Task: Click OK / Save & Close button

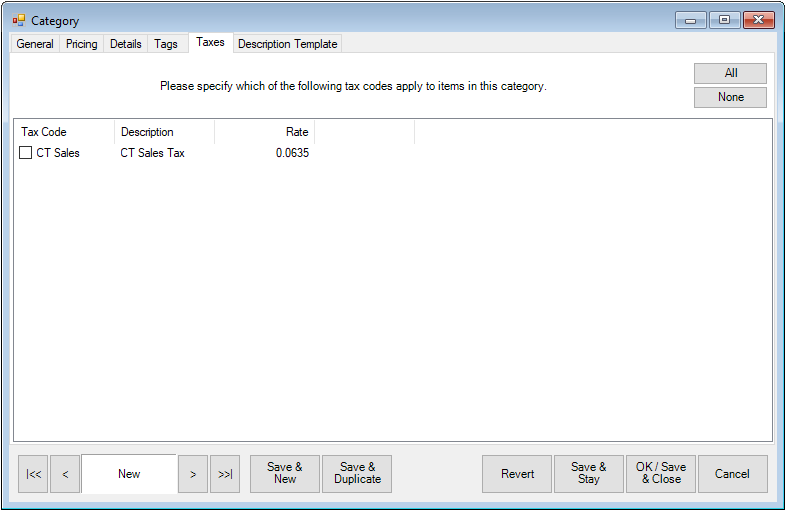Action: coord(661,474)
